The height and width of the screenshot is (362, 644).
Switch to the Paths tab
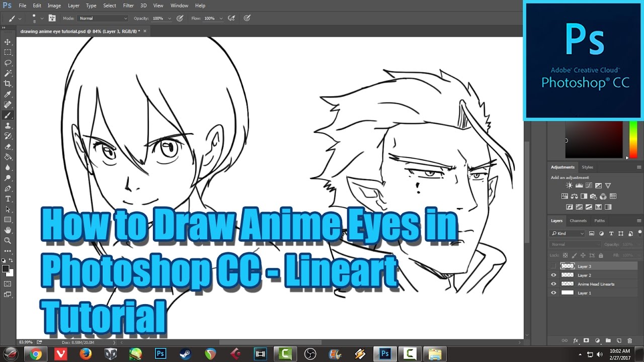(x=600, y=221)
